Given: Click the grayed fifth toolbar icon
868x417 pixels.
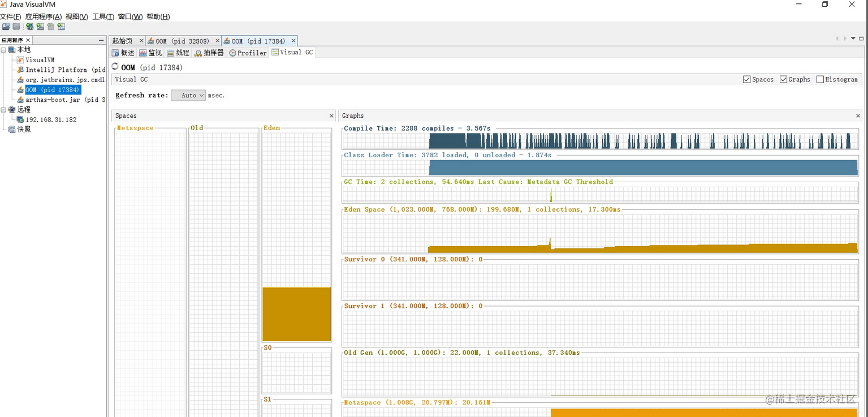Looking at the screenshot, I should (51, 27).
